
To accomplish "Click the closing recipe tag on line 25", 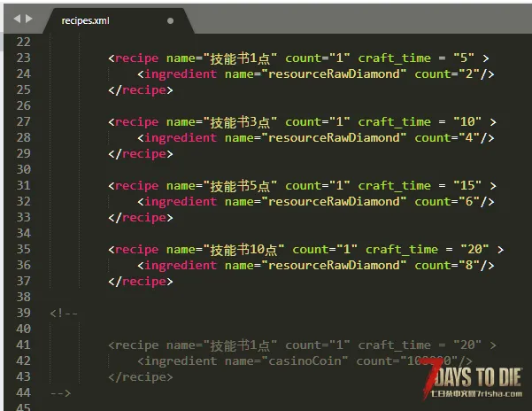I will pyautogui.click(x=141, y=90).
